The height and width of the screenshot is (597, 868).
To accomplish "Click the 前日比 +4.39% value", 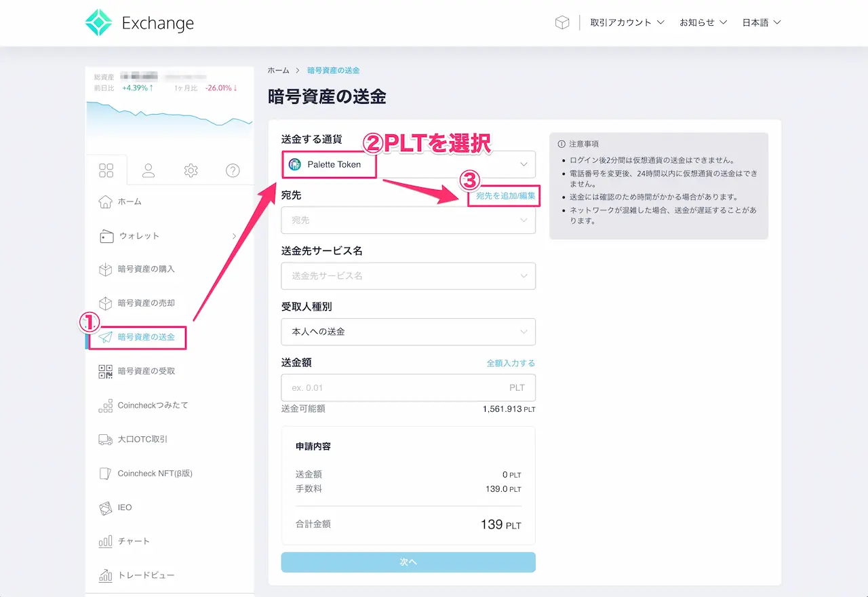I will pyautogui.click(x=138, y=88).
